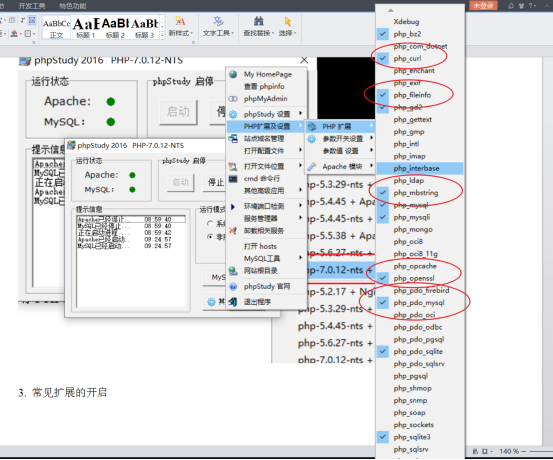Image resolution: width=553 pixels, height=460 pixels.
Task: Choose 打开 hosts menu entry
Action: pos(260,246)
